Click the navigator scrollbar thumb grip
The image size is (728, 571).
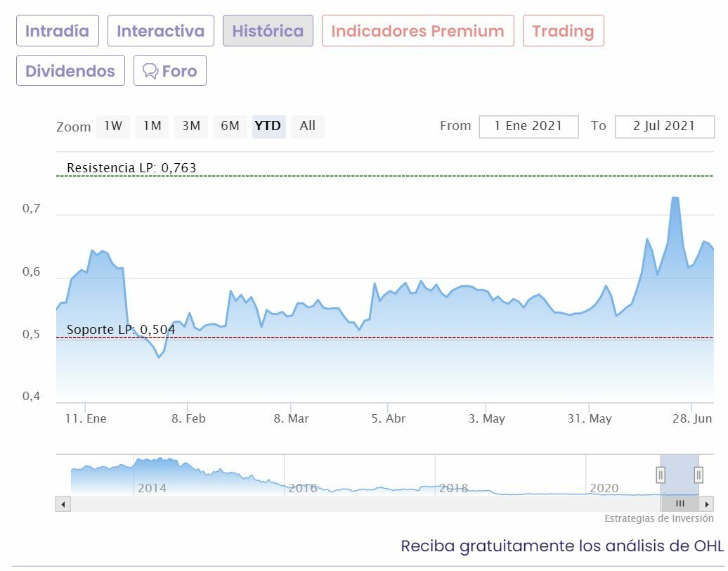680,504
